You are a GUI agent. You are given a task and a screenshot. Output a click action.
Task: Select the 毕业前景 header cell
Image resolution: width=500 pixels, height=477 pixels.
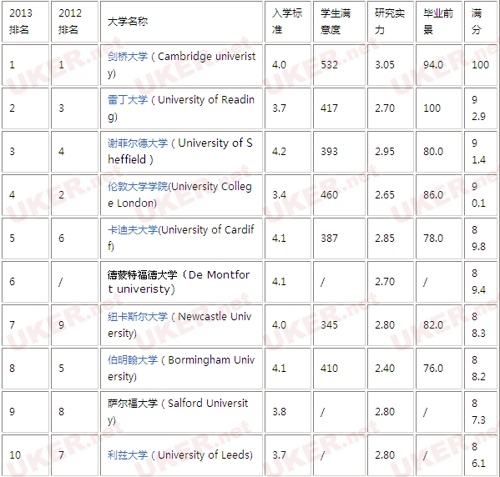(439, 22)
